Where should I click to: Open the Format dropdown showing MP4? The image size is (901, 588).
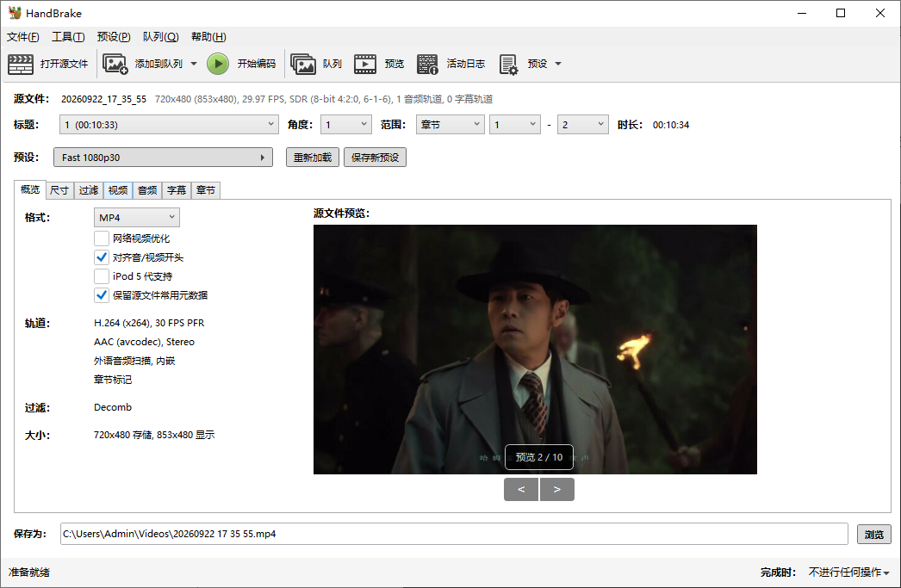pyautogui.click(x=137, y=218)
